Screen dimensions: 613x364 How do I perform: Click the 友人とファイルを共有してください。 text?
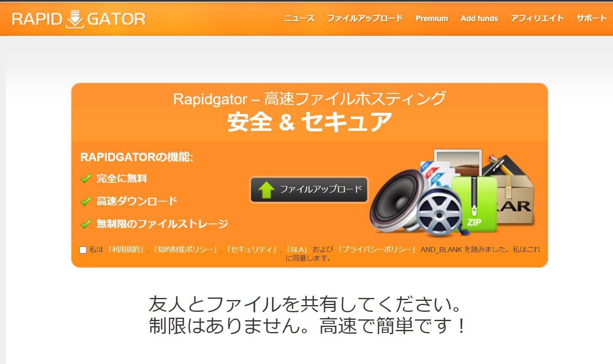(307, 304)
